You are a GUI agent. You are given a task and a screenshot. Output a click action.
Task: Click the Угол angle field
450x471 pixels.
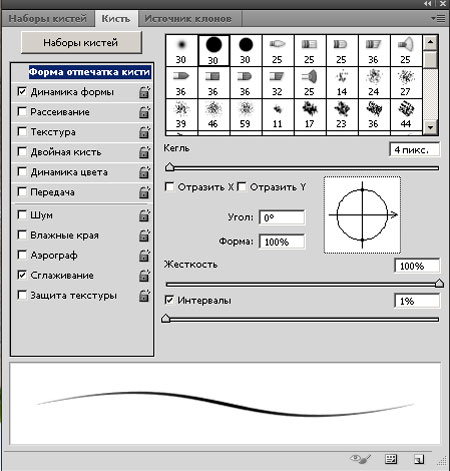(282, 218)
